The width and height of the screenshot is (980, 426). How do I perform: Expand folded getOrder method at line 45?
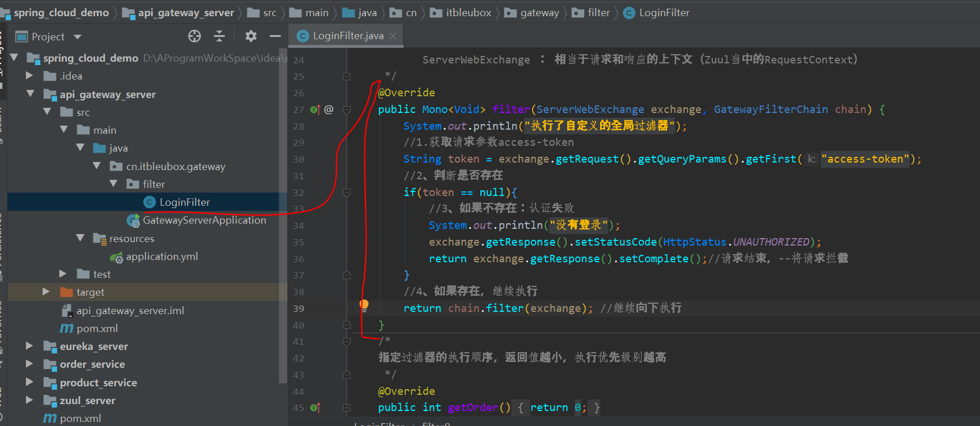click(346, 408)
